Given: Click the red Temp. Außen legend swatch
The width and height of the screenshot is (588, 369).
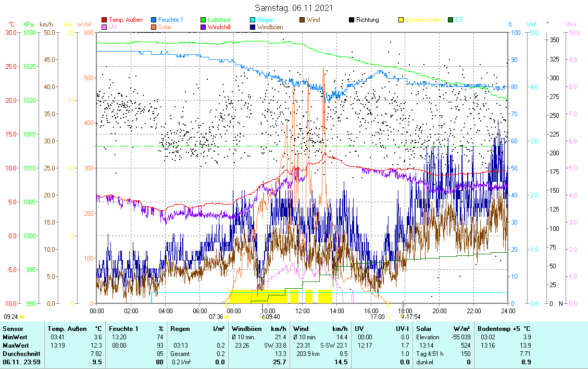Looking at the screenshot, I should [104, 20].
